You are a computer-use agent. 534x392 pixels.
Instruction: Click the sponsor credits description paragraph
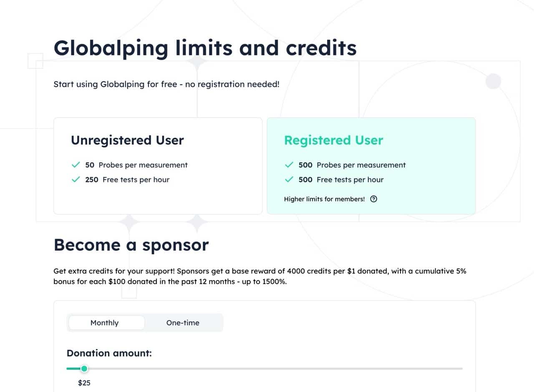[259, 276]
